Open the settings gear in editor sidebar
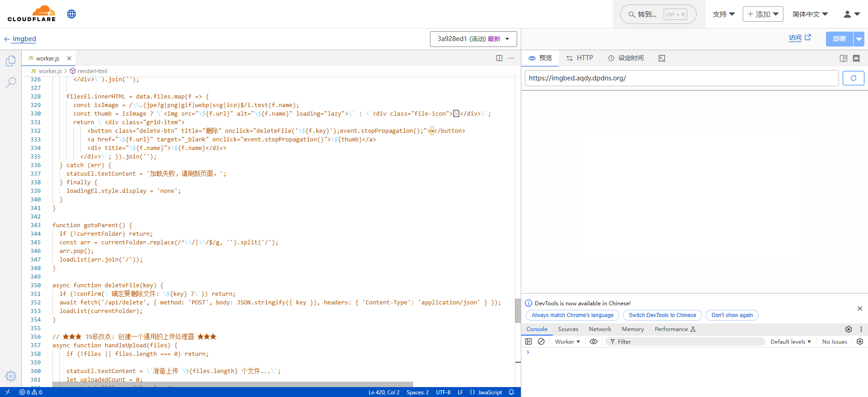Viewport: 868px width, 397px height. 11,376
